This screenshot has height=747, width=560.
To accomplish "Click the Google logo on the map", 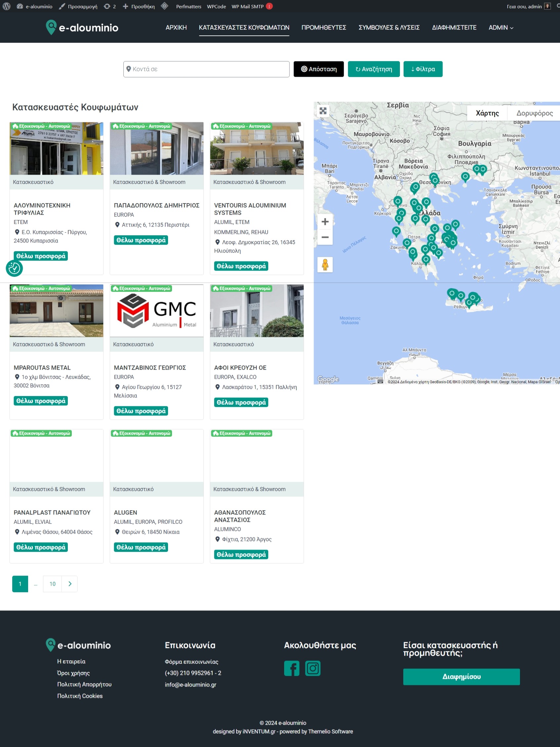I will pyautogui.click(x=328, y=379).
